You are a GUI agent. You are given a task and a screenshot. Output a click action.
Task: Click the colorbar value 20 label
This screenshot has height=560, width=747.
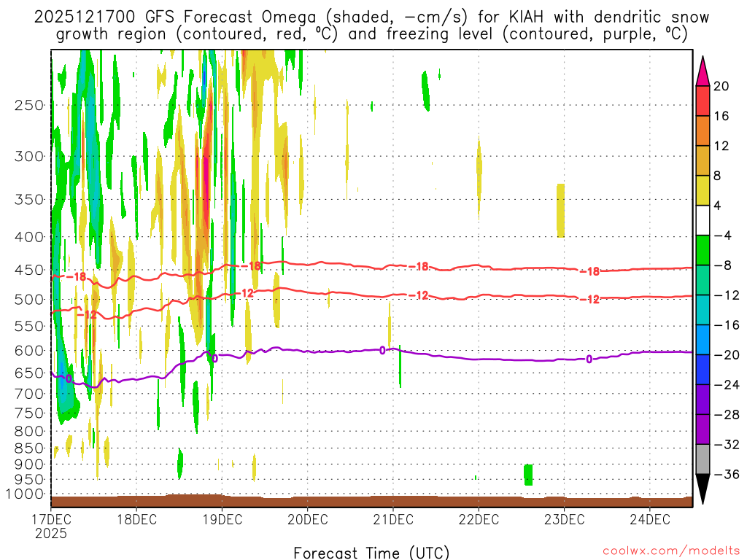point(721,86)
